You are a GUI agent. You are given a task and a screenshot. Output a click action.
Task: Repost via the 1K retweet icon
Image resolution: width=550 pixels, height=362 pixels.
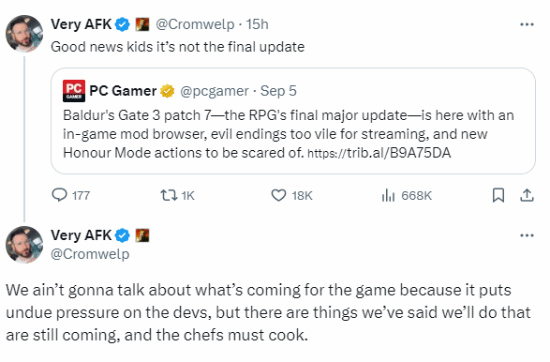168,195
